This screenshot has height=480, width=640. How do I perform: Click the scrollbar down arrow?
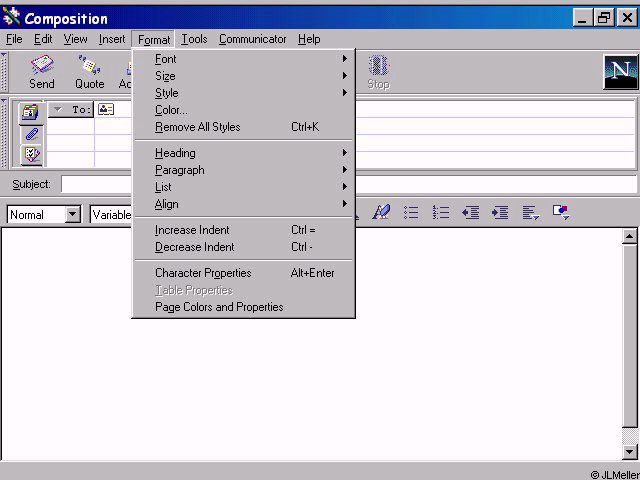(x=630, y=451)
